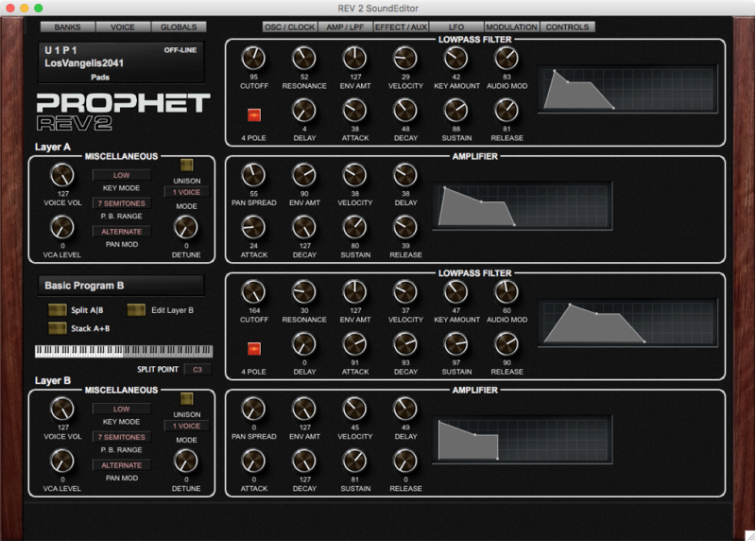Screen dimensions: 756x541
Task: Toggle the Split A|B switch
Action: click(57, 310)
